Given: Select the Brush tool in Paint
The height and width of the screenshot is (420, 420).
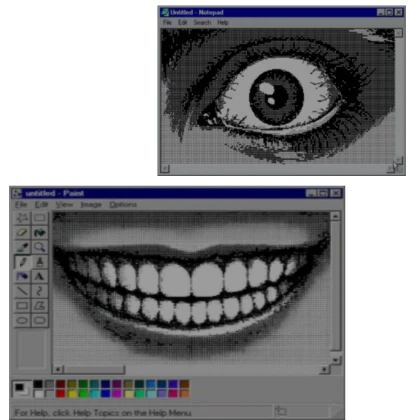Looking at the screenshot, I should point(40,262).
